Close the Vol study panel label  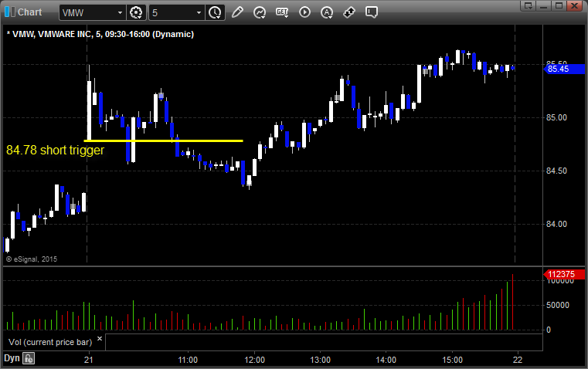[x=100, y=339]
